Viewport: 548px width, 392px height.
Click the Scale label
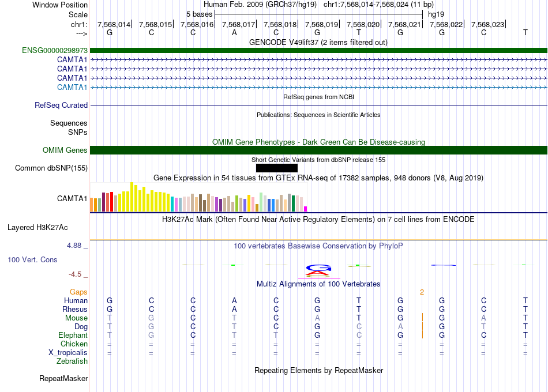pos(78,14)
